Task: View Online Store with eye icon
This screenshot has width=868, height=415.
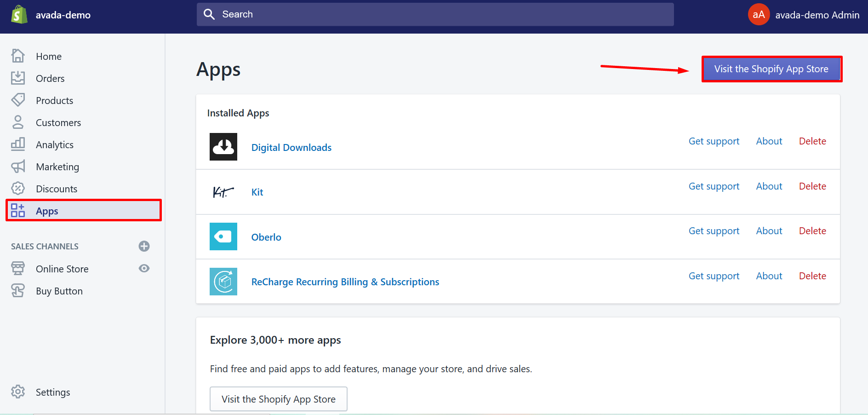Action: pos(144,268)
